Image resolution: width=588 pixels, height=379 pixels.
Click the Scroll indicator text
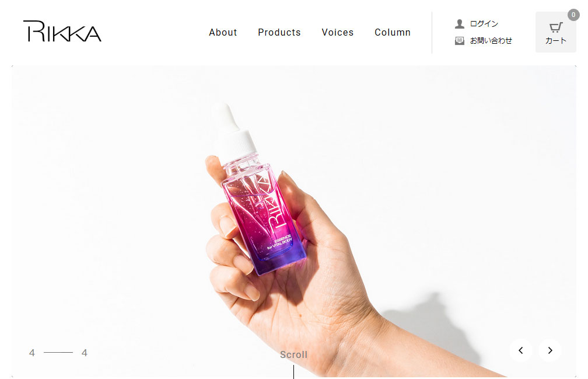293,354
